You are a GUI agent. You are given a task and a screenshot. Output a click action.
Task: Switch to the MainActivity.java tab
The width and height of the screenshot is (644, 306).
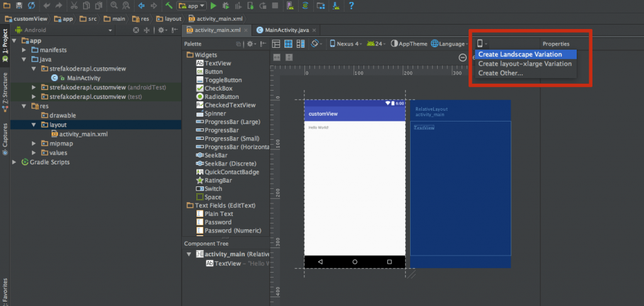coord(286,30)
